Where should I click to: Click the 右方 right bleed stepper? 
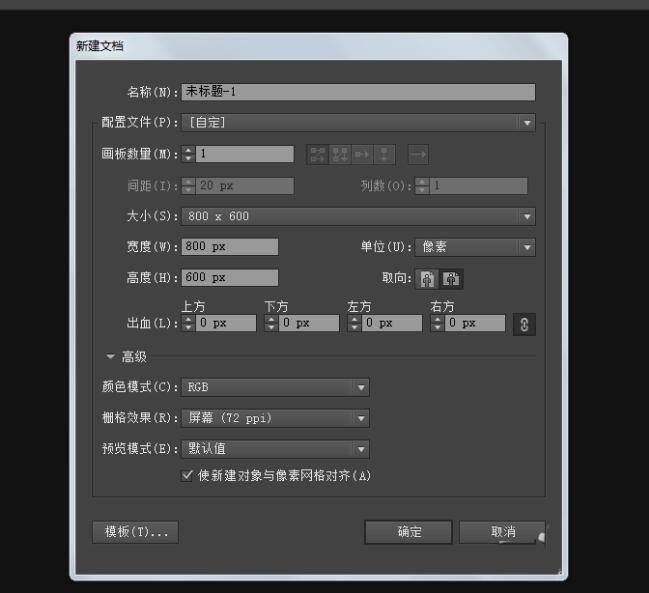pyautogui.click(x=437, y=323)
